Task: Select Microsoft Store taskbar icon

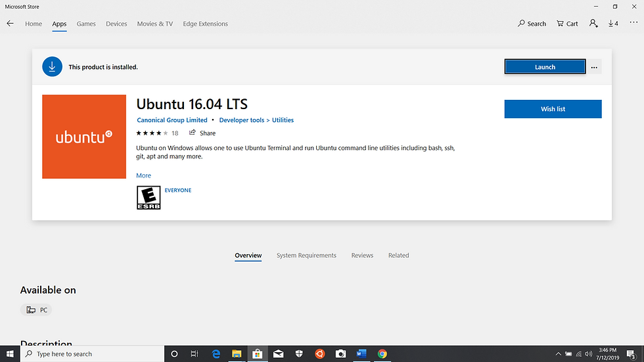Action: pos(258,354)
